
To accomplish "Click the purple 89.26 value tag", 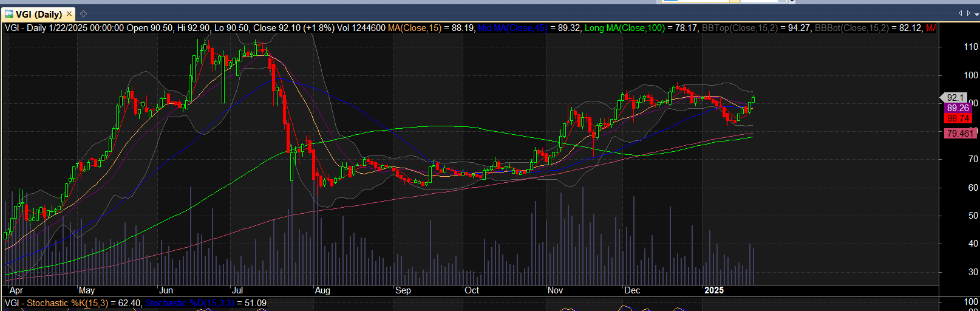I will click(x=958, y=108).
